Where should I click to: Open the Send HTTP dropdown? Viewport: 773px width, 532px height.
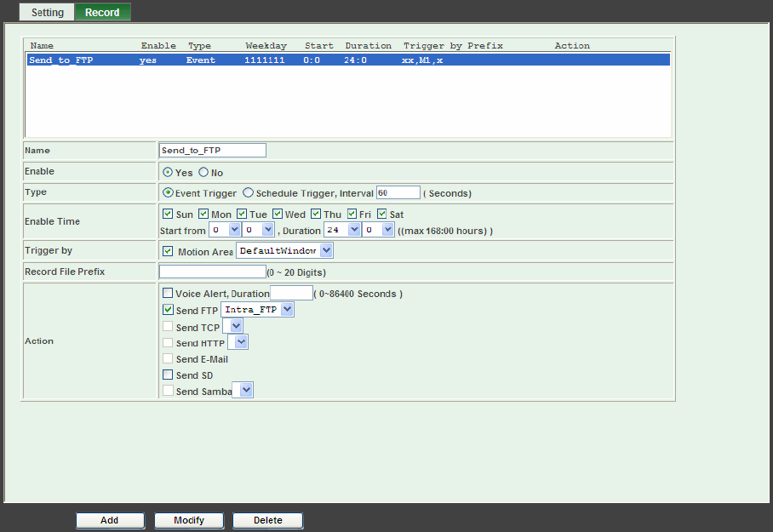pos(238,341)
